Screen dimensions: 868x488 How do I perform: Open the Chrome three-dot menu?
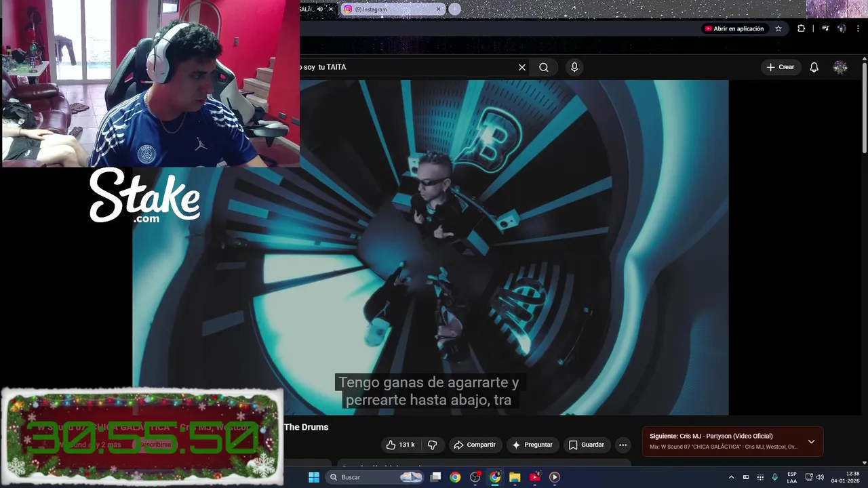pos(859,28)
